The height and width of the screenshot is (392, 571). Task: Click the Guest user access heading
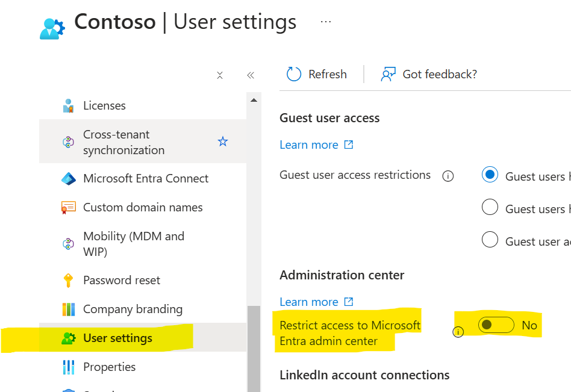tap(329, 118)
